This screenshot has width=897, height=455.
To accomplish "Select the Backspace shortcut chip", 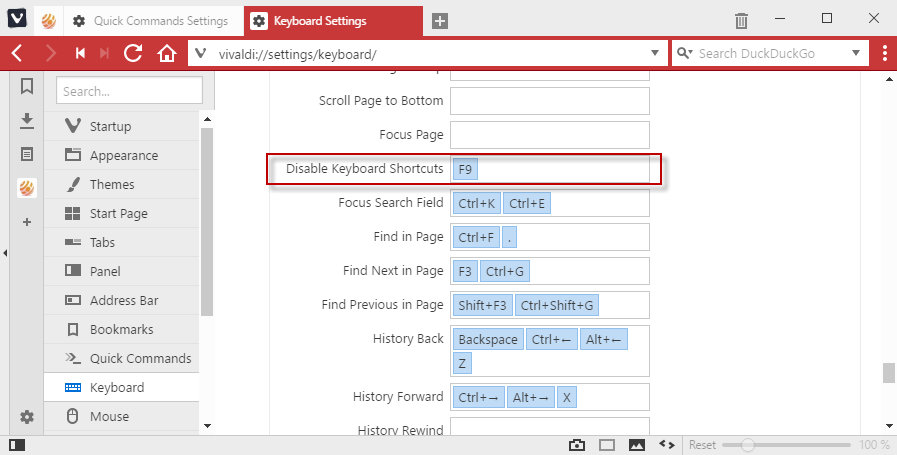I will pos(488,339).
